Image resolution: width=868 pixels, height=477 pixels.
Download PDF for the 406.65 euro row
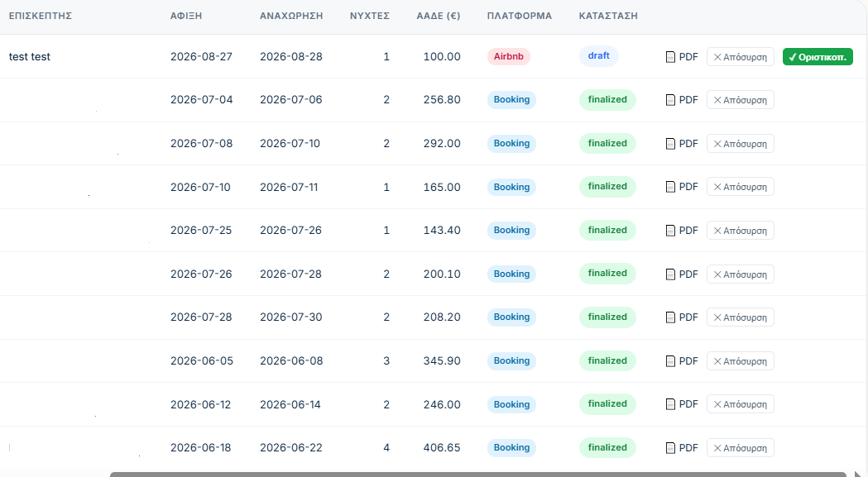[x=682, y=448]
